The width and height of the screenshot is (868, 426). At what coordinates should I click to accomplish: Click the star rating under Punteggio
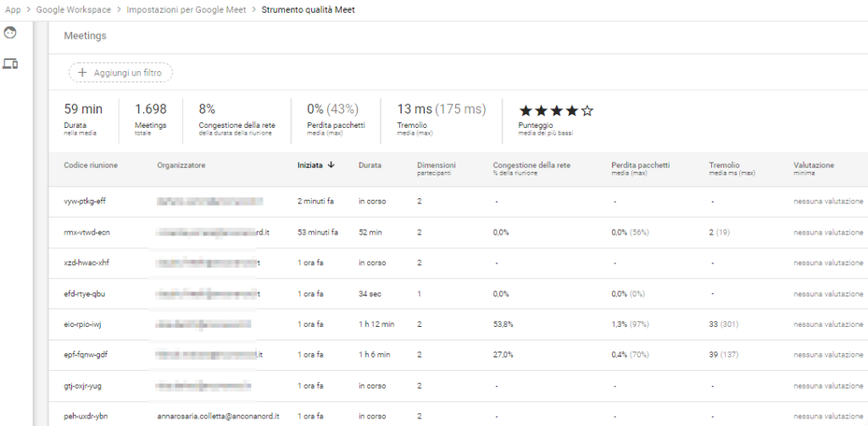coord(555,110)
